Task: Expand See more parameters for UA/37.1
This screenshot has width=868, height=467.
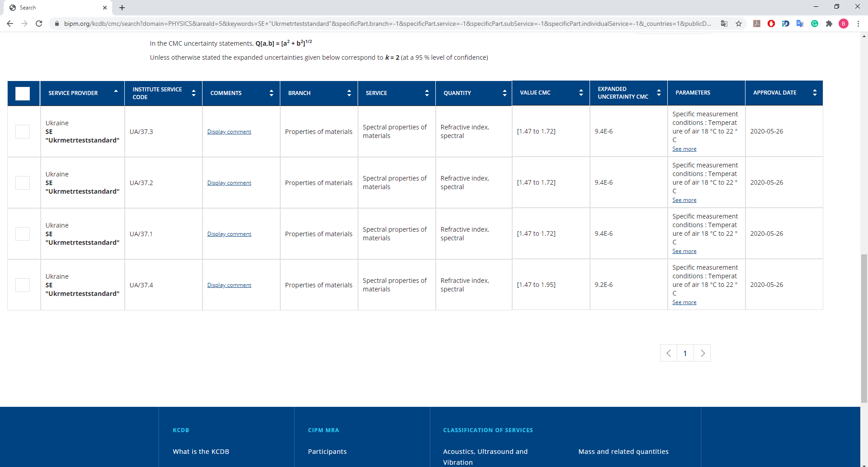Action: 684,251
